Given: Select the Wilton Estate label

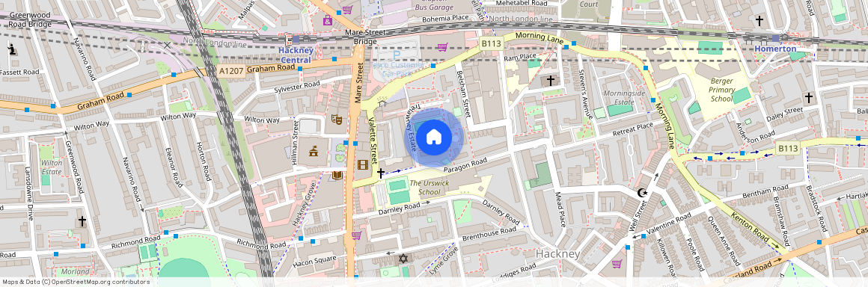Looking at the screenshot, I should click(52, 167).
